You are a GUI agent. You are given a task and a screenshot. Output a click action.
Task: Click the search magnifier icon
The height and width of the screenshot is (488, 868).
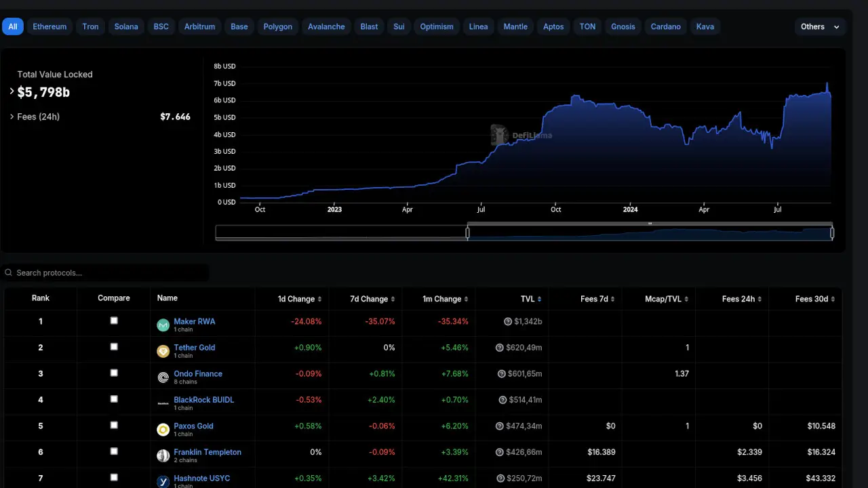click(x=9, y=272)
